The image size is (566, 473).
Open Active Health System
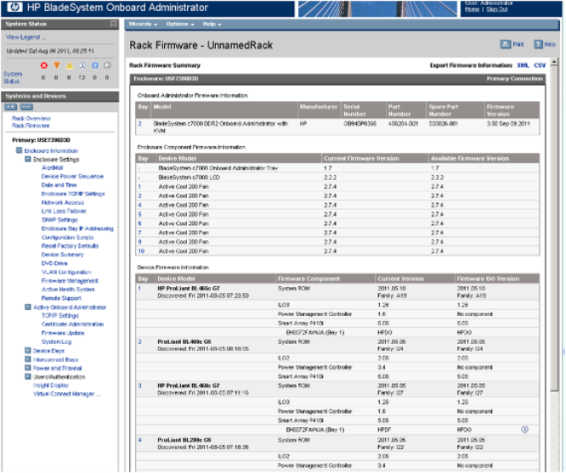pyautogui.click(x=68, y=289)
